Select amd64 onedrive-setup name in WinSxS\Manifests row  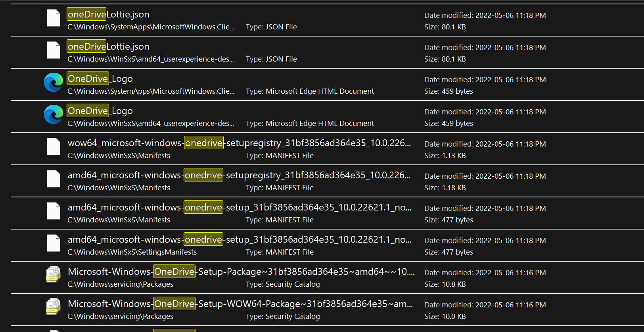tap(240, 207)
